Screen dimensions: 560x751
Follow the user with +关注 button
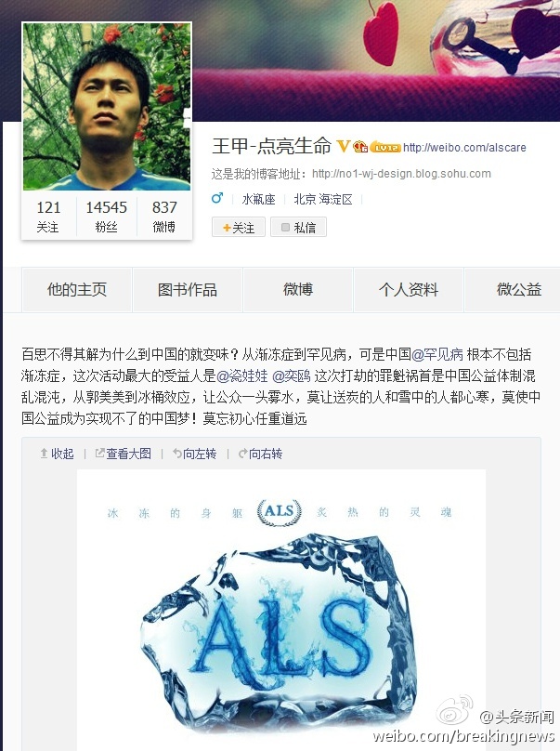coord(239,227)
